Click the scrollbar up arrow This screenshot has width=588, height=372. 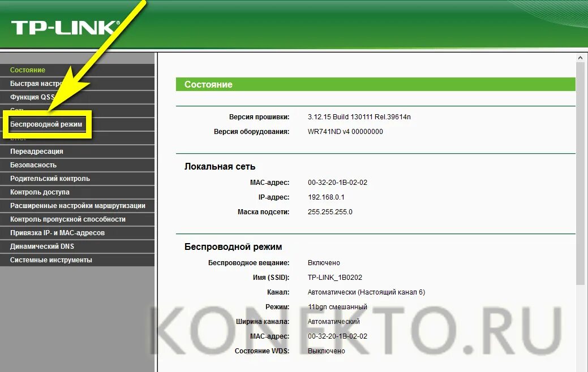point(580,58)
